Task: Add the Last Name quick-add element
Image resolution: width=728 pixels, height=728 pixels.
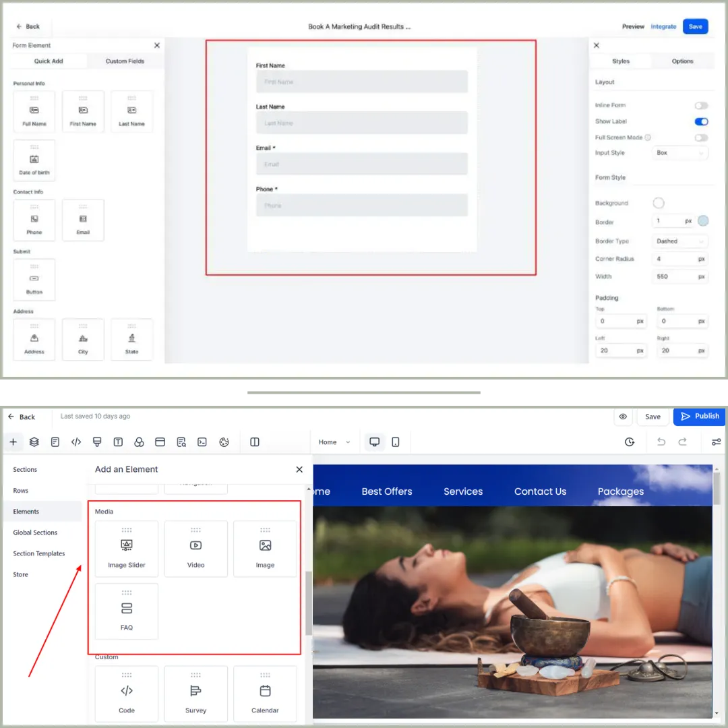Action: point(132,112)
